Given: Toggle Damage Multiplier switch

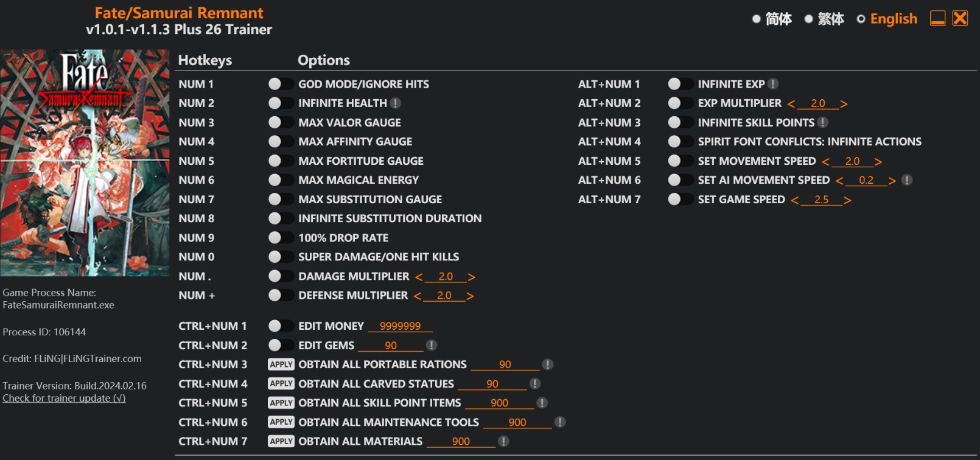Looking at the screenshot, I should coord(281,276).
